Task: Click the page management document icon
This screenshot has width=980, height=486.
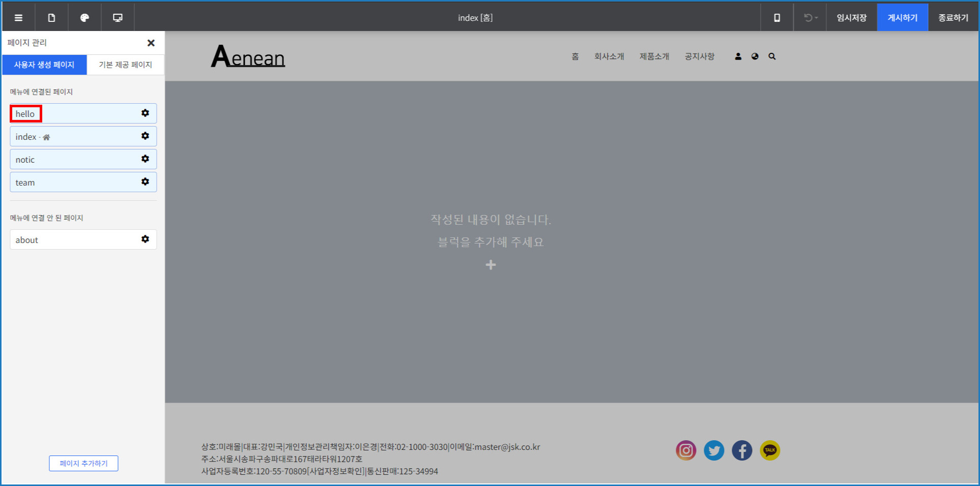Action: point(51,18)
